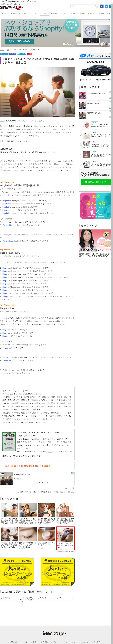
Task: Open ranking 1 article about 臓の健康度
Action: pos(101,125)
